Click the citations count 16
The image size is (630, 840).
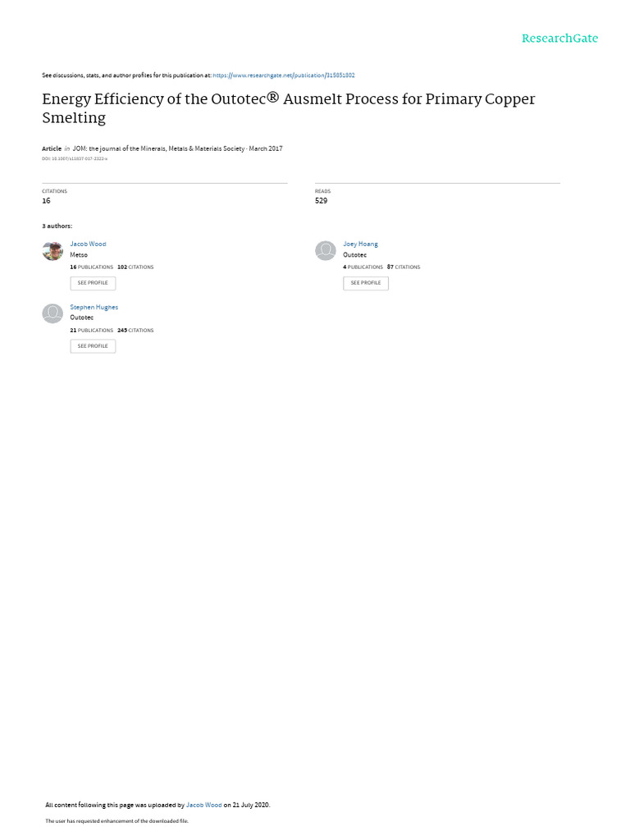(46, 200)
